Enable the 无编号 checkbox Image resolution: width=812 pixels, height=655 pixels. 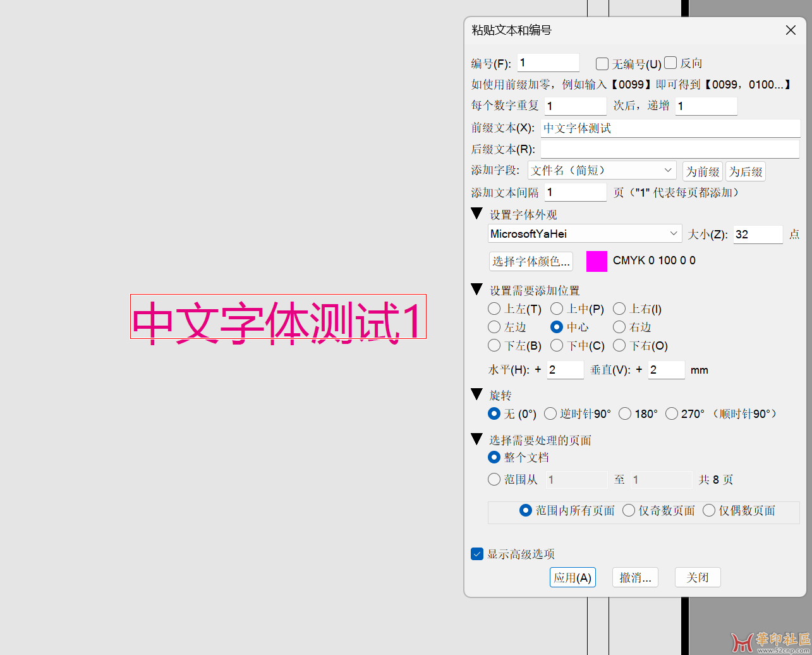pos(602,64)
